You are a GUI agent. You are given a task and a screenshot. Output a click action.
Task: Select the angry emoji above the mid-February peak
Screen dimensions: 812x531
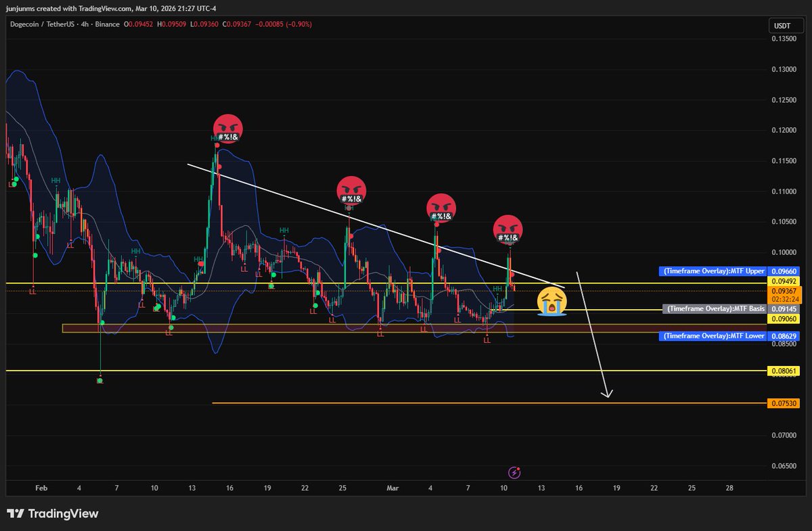coord(227,129)
